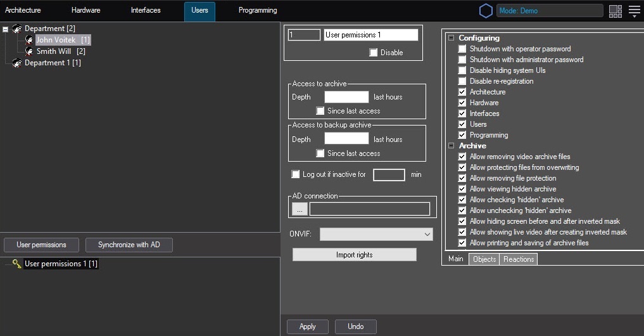Click the Department [2] group icon
Screen dimensions: 644x336
[17, 29]
